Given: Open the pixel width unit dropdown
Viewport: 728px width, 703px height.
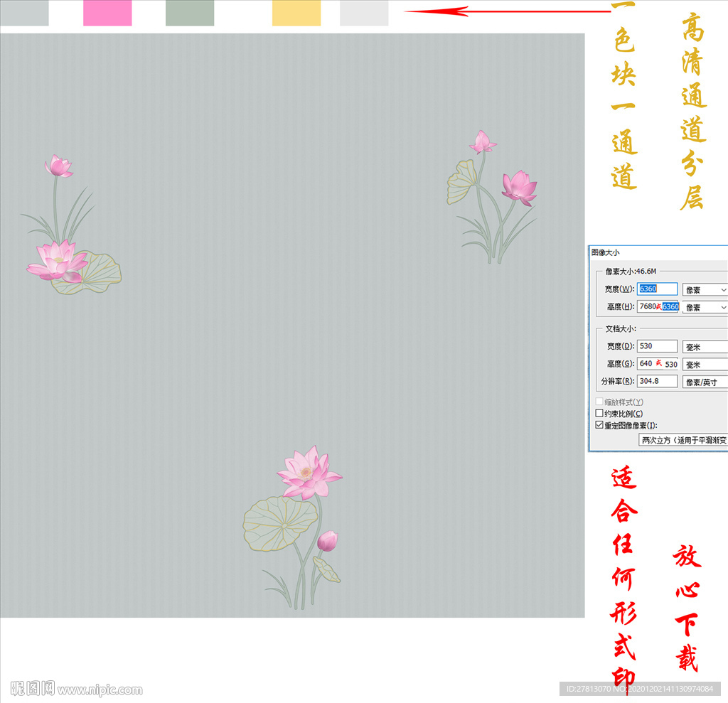Looking at the screenshot, I should 705,290.
